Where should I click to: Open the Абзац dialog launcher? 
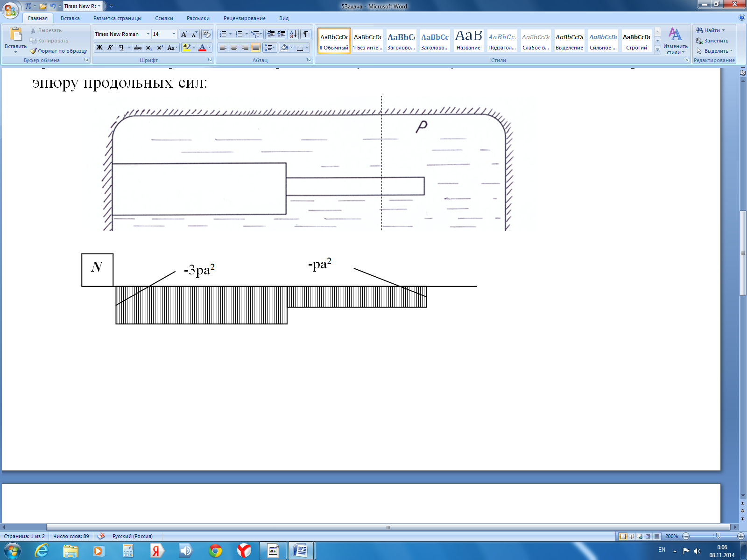(309, 60)
